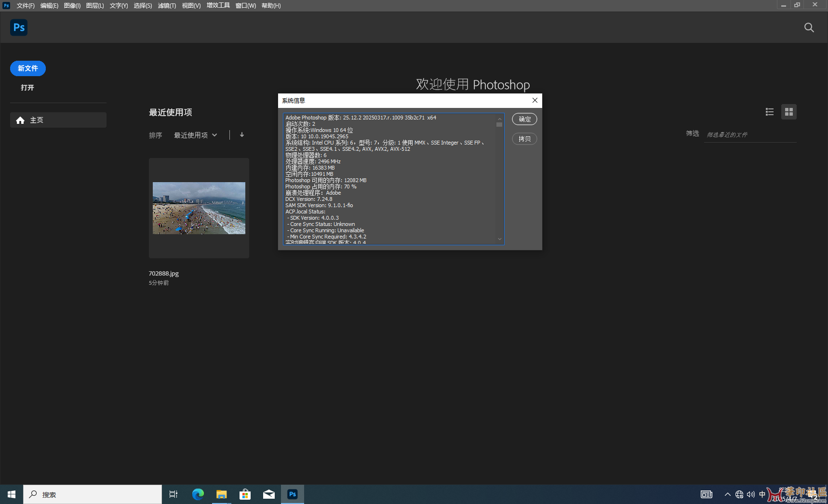Click the 筛选最近的文件 filter field
This screenshot has width=828, height=504.
[x=750, y=135]
